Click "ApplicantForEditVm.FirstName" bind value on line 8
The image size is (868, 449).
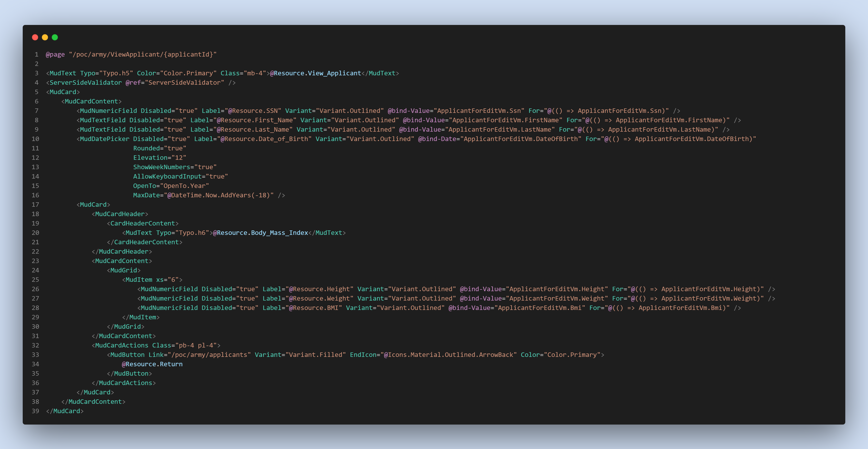506,120
